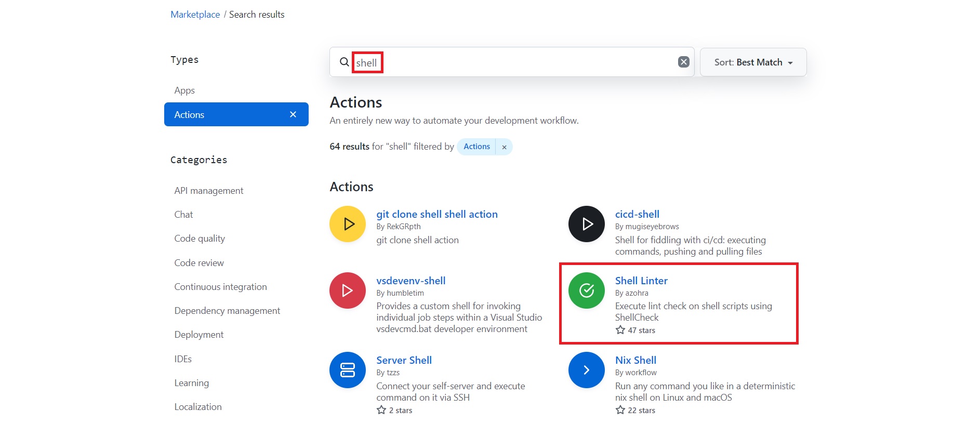Click black cicd-shell play icon
Viewport: 980px width, 423px height.
(x=587, y=224)
